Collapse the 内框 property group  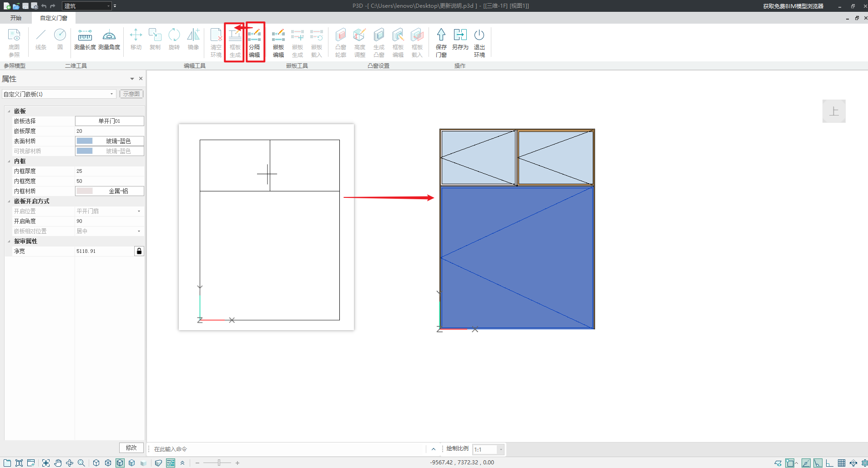9,161
